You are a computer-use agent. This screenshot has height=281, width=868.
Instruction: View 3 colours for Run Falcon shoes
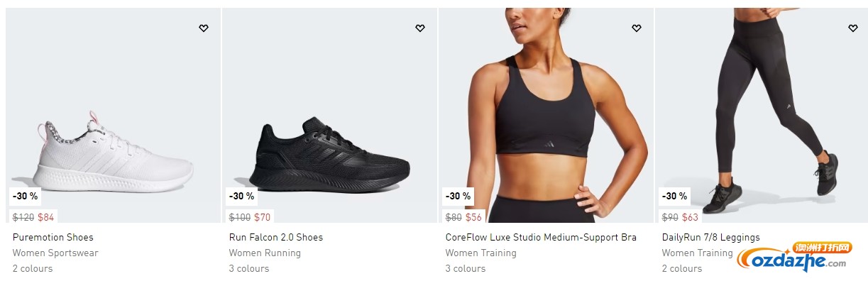[x=249, y=269]
